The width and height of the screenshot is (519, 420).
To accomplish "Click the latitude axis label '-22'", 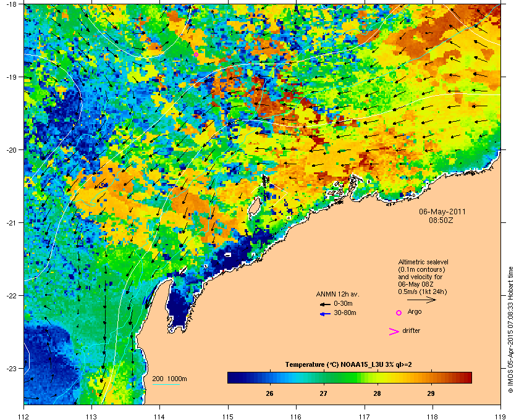I will pos(11,296).
